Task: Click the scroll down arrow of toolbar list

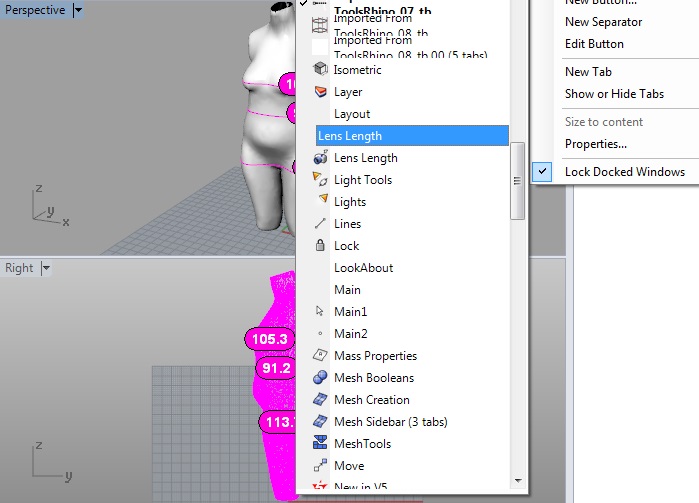Action: tap(518, 480)
